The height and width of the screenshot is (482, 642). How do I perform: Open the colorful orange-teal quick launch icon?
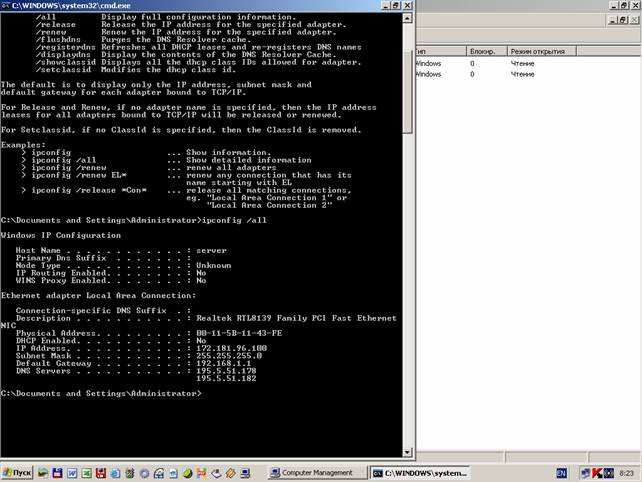click(x=202, y=473)
